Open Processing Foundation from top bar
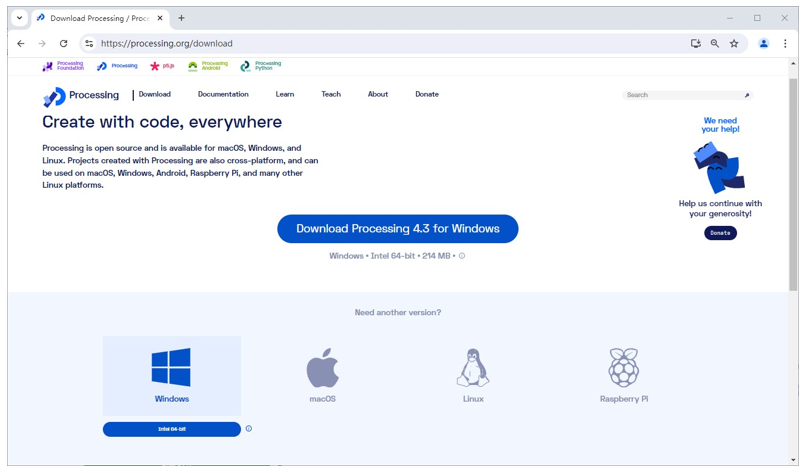Viewport: 807px width, 473px height. tap(63, 66)
